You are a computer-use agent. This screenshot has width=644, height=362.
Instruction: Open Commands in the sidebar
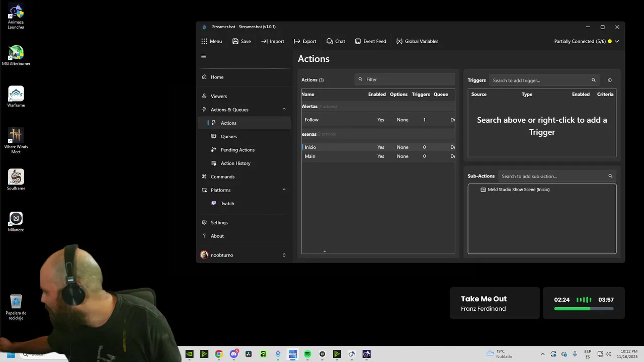click(244, 176)
